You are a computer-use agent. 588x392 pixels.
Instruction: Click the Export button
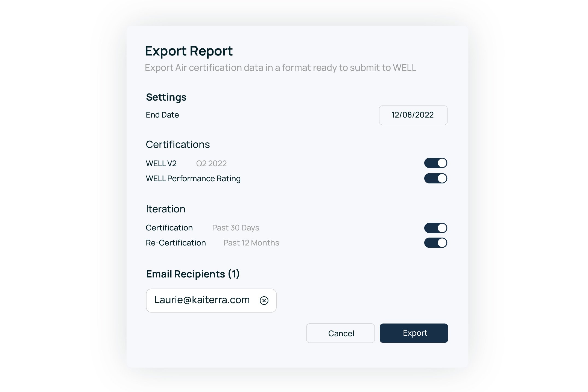pos(414,333)
